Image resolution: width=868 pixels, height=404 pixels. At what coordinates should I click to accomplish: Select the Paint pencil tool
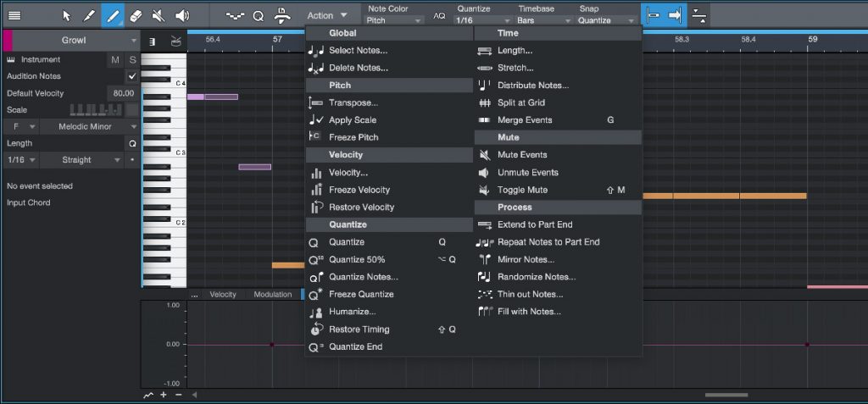pos(113,15)
